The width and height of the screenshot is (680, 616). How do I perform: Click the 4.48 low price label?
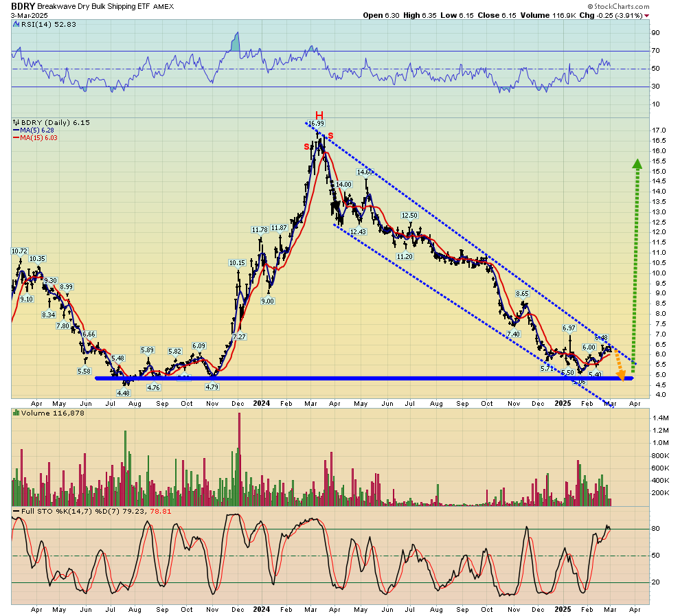coord(124,393)
